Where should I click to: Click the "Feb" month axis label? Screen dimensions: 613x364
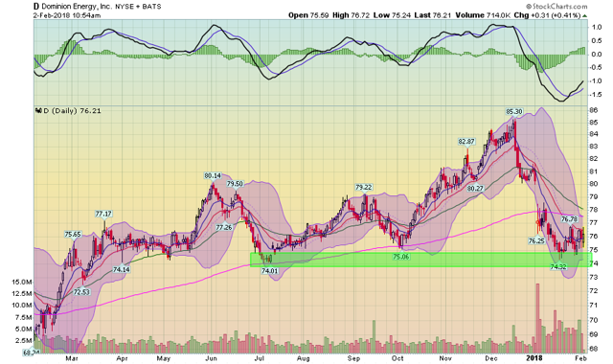tap(580, 358)
